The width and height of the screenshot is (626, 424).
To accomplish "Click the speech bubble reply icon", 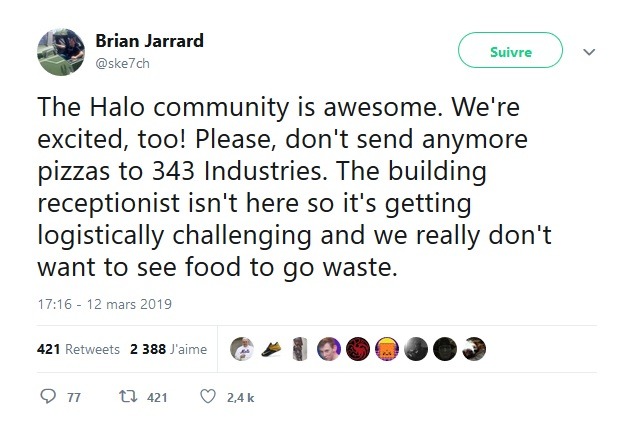I will [48, 396].
